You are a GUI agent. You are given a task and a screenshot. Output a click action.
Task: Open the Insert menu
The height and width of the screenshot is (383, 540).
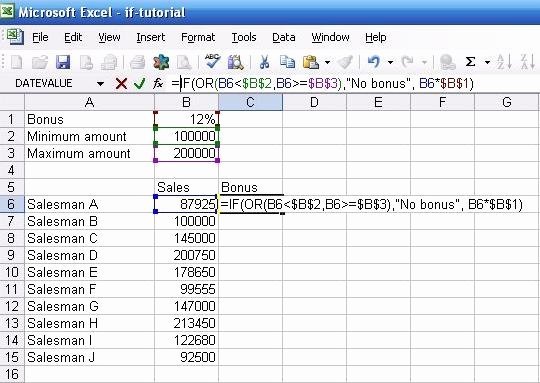(x=150, y=37)
